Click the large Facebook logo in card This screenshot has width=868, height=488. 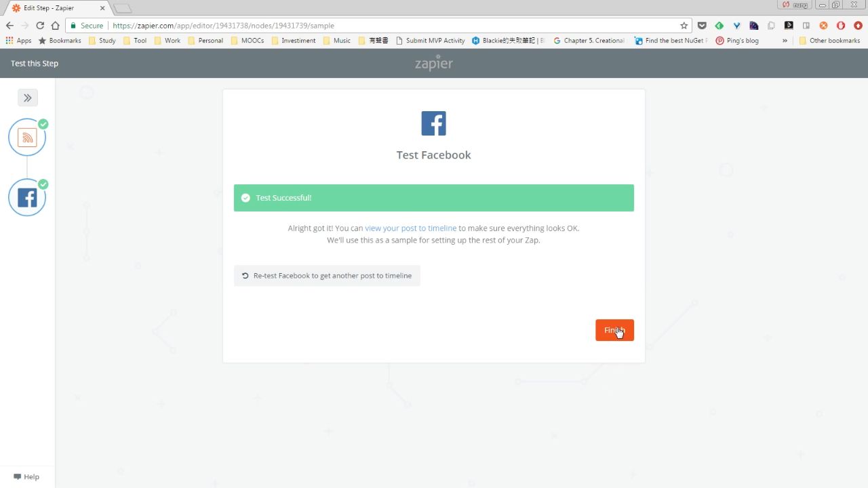434,123
